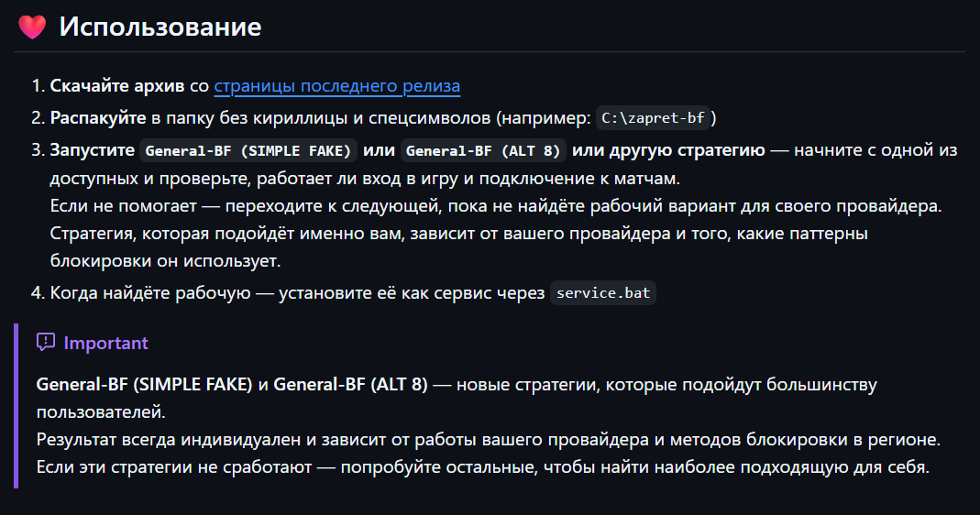This screenshot has height=515, width=980.
Task: Click bold General-BF (SIMPLE FAKE) in the Important note
Action: click(144, 384)
